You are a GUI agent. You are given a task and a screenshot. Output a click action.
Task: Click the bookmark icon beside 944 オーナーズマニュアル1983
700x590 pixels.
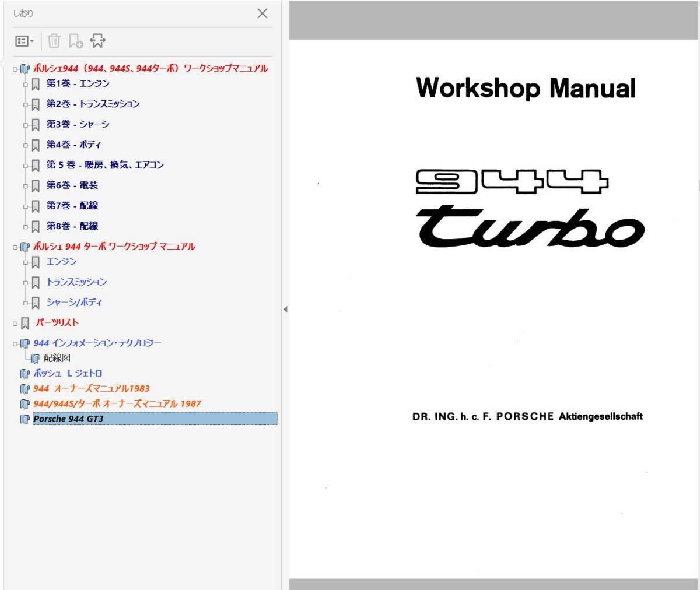click(x=24, y=389)
